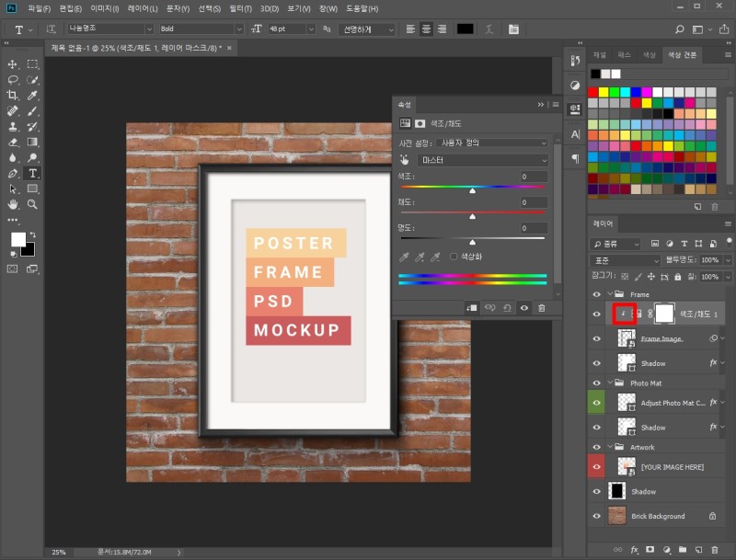Select the Zoom magnifier tool
Image resolution: width=736 pixels, height=560 pixels.
(32, 204)
